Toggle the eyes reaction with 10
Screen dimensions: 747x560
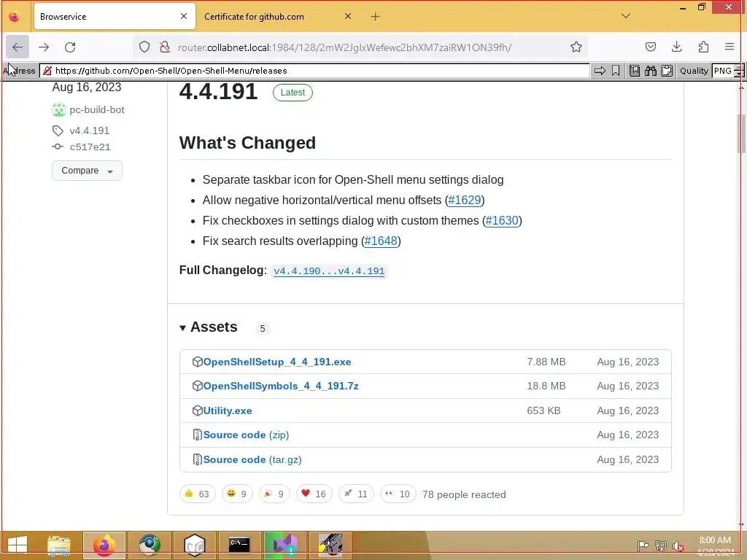(x=398, y=494)
